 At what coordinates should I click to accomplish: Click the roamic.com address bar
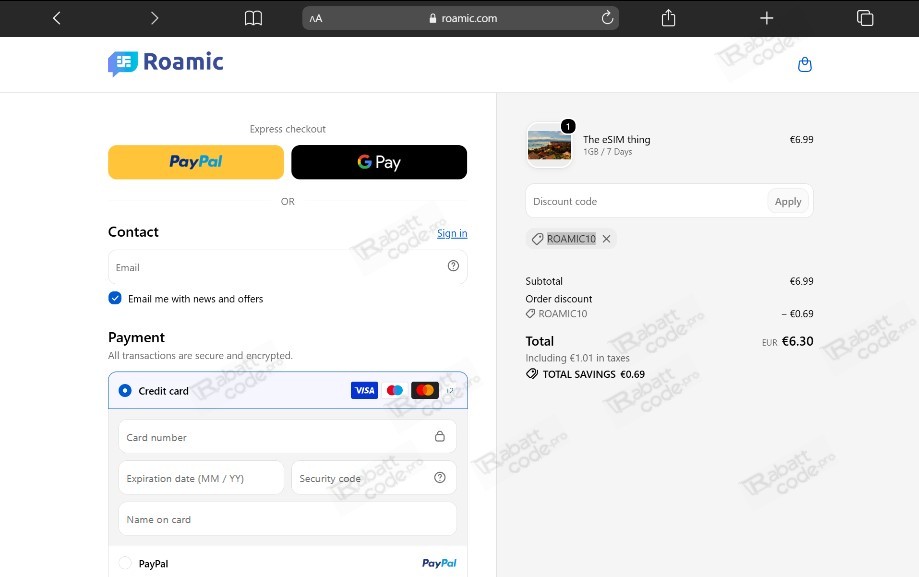pyautogui.click(x=461, y=18)
